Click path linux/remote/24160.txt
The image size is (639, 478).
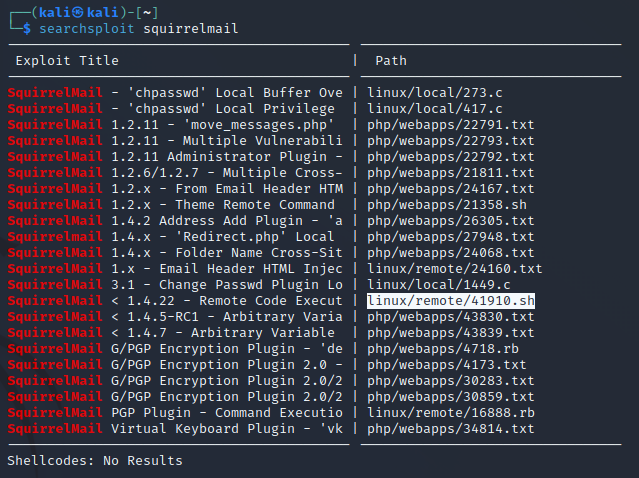455,269
